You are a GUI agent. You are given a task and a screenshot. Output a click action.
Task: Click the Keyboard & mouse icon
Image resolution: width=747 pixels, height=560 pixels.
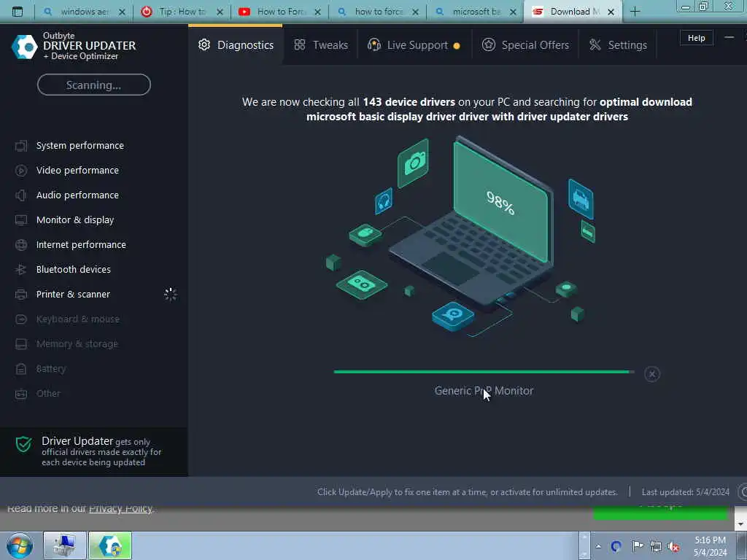click(x=21, y=319)
